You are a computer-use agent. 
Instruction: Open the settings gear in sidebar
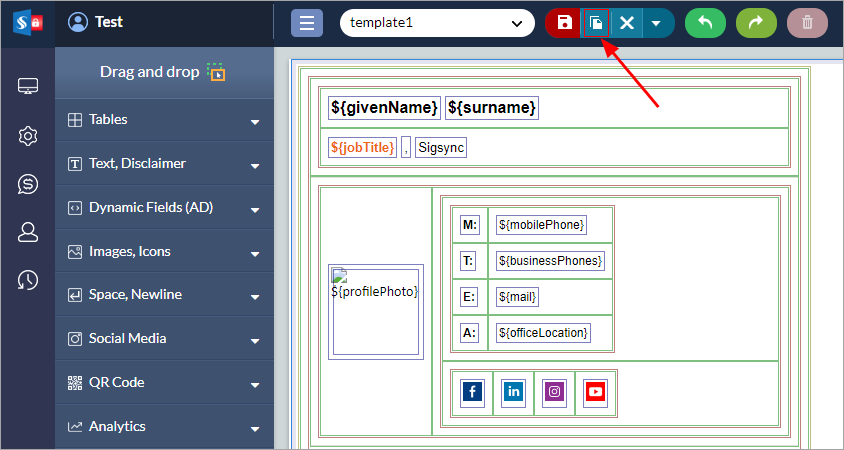(28, 136)
